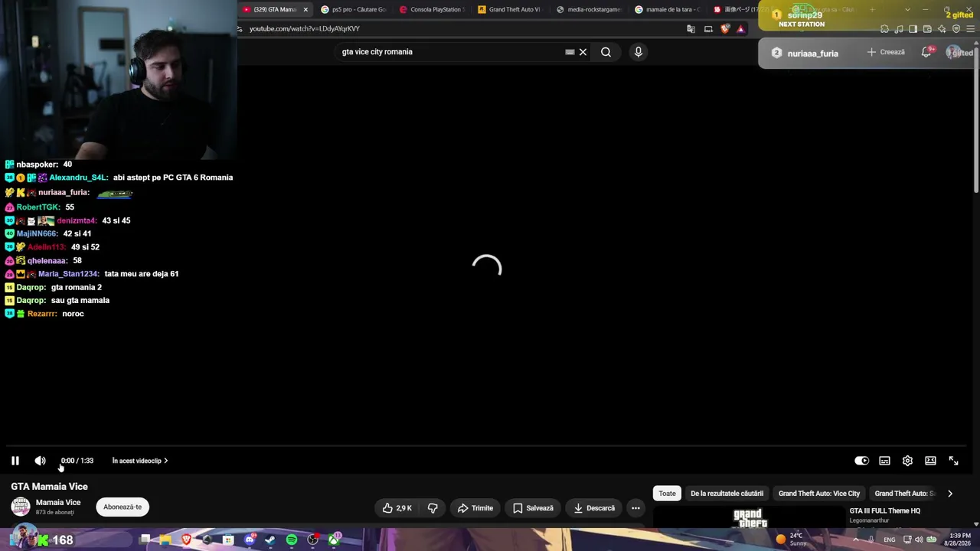
Task: Enter fullscreen video mode
Action: pyautogui.click(x=953, y=461)
